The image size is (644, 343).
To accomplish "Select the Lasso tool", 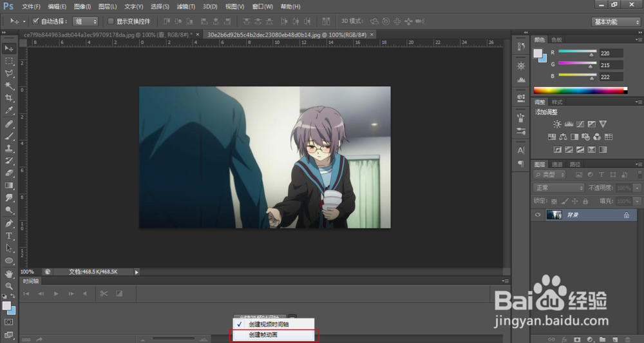I will [8, 73].
